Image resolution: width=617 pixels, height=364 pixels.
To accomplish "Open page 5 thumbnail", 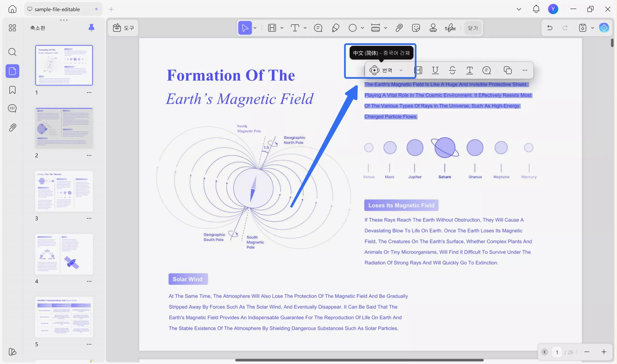I will click(x=64, y=317).
